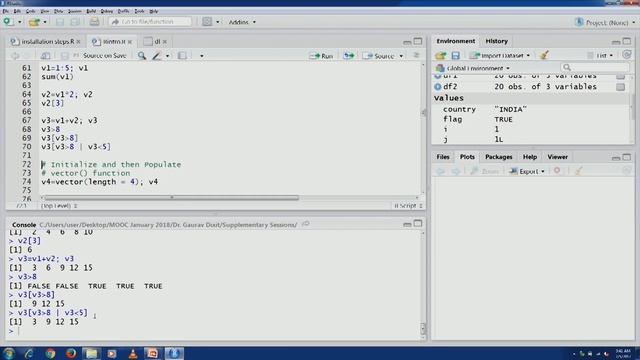Clear all plots with the broom icon
Image resolution: width=640 pixels, height=360 pixels.
[578, 171]
